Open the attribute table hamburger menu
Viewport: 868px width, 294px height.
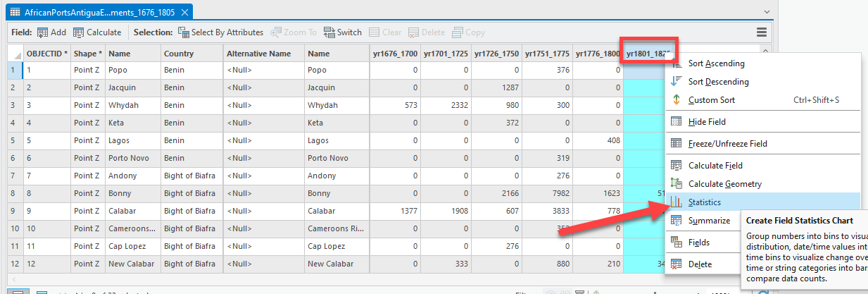pyautogui.click(x=761, y=32)
